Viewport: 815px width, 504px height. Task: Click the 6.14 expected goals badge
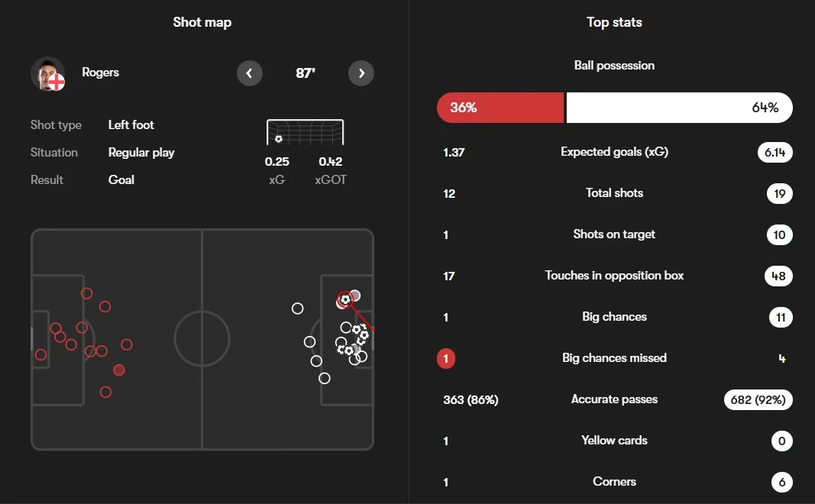(x=775, y=152)
